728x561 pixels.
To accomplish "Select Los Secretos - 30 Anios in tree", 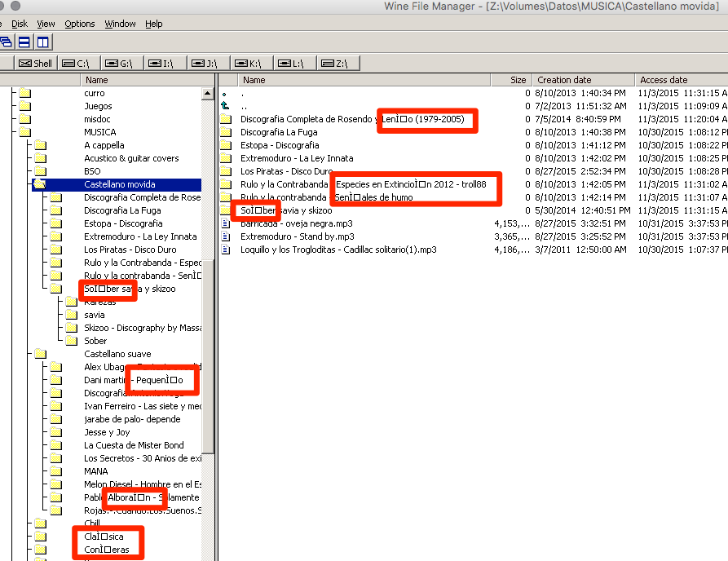I will pos(143,458).
